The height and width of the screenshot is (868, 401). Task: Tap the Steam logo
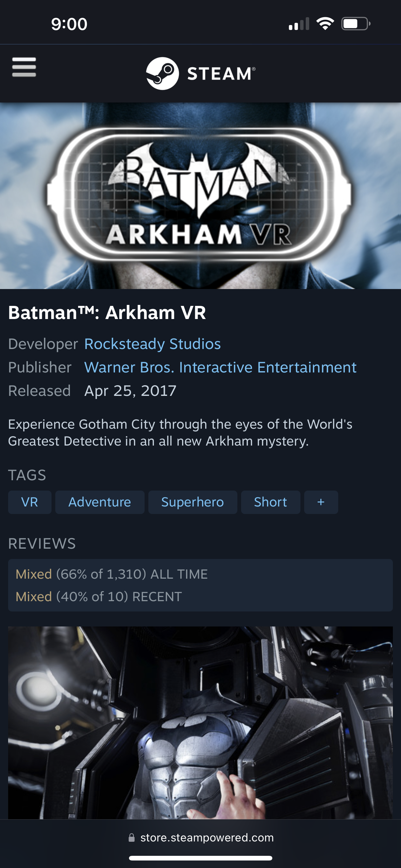tap(201, 73)
